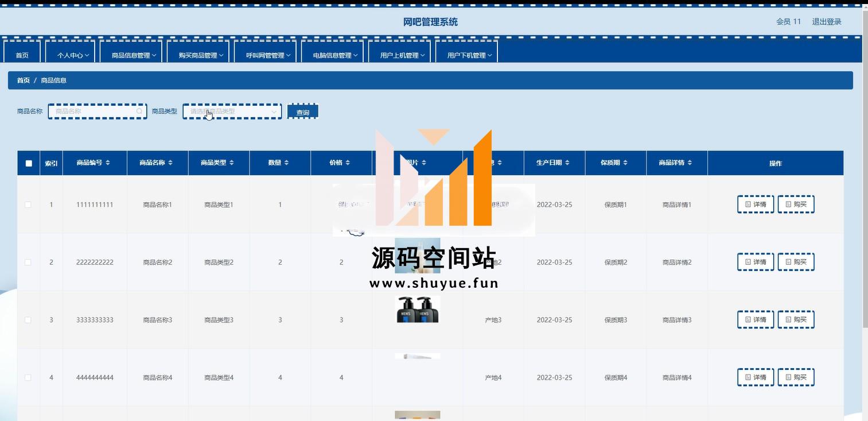Click 购买 for 商品名称4
Image resolution: width=868 pixels, height=421 pixels.
[796, 377]
